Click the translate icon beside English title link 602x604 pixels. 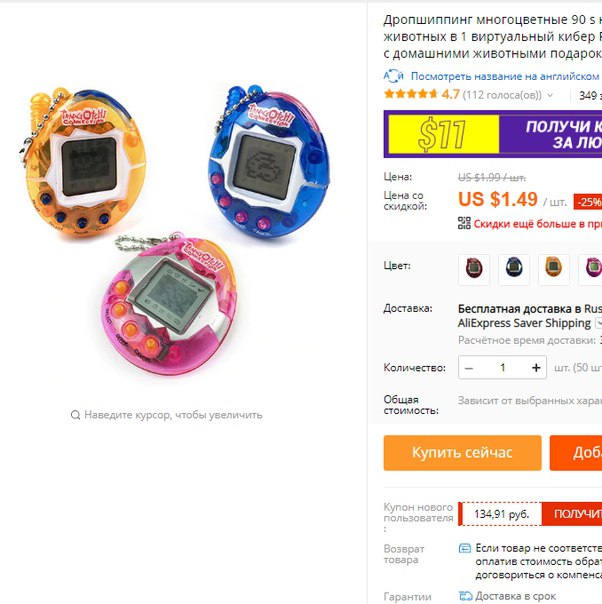[393, 76]
